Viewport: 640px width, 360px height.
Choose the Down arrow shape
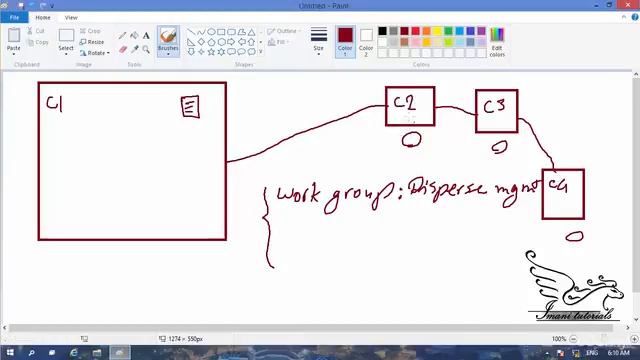coord(191,52)
